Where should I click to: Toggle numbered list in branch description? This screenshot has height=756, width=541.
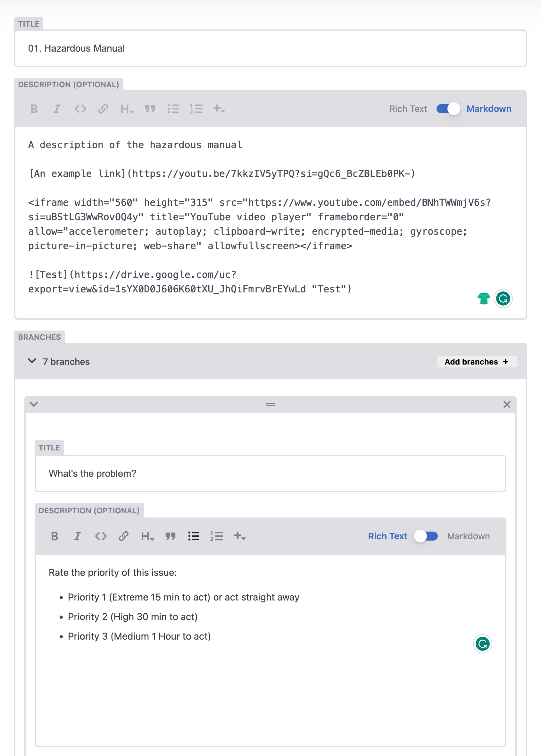coord(217,536)
